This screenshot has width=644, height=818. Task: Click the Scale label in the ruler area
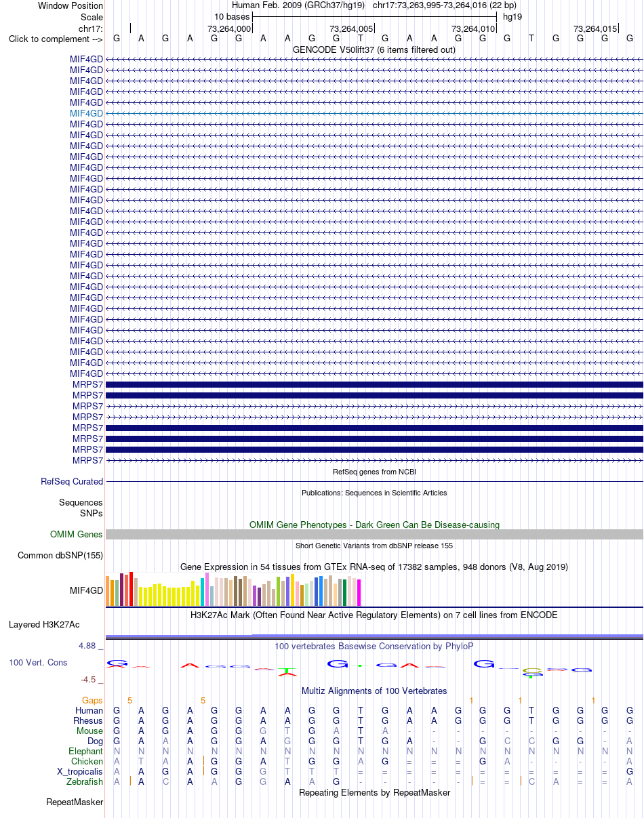[x=92, y=17]
